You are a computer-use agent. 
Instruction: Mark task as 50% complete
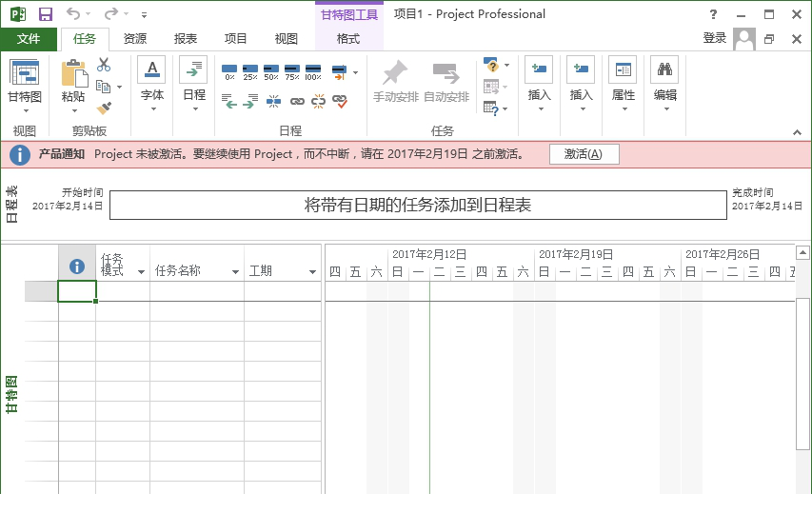(271, 72)
